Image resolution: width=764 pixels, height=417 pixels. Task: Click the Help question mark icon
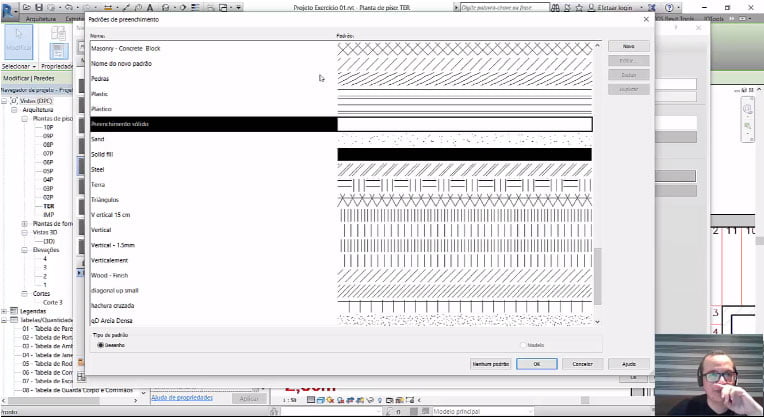click(x=669, y=8)
